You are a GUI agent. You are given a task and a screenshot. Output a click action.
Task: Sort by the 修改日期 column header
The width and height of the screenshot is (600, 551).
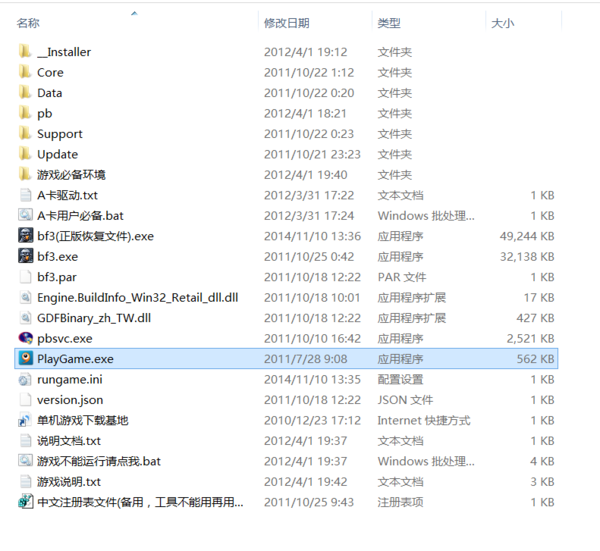(x=287, y=23)
